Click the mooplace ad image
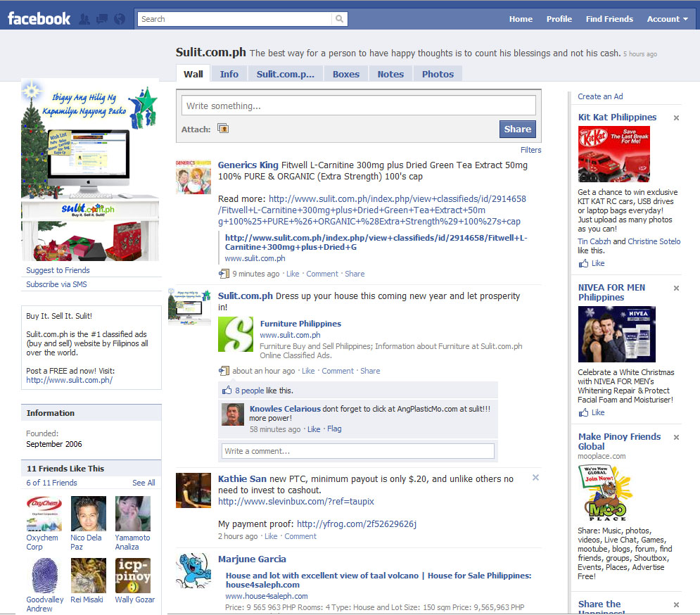700x615 pixels. click(x=606, y=493)
